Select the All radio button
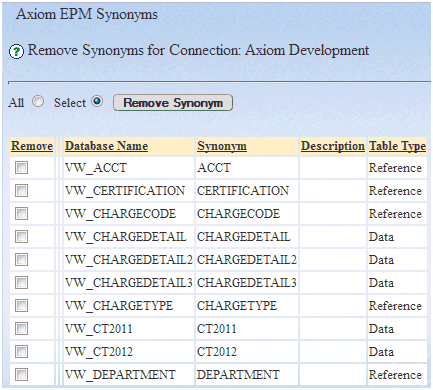The image size is (433, 390). pyautogui.click(x=38, y=101)
